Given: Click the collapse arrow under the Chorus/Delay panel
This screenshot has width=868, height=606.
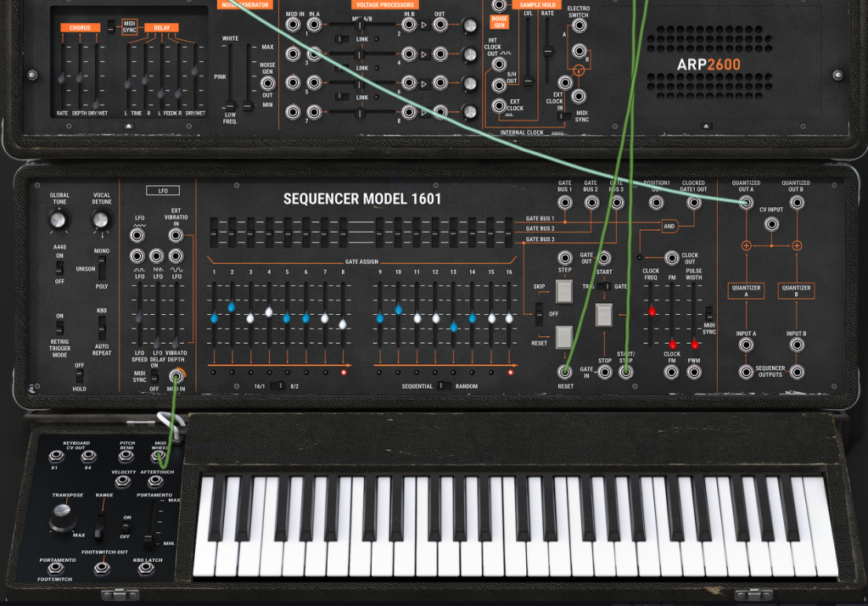Looking at the screenshot, I should click(x=129, y=126).
